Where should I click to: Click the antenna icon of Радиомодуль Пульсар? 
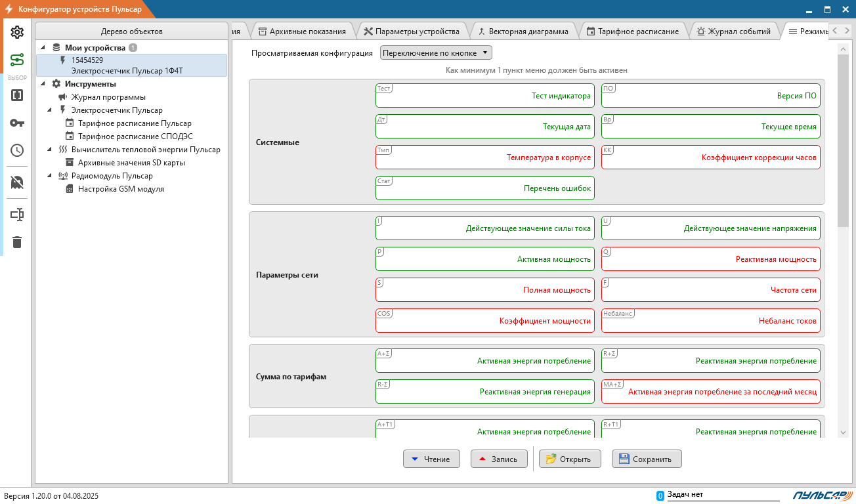coord(63,176)
